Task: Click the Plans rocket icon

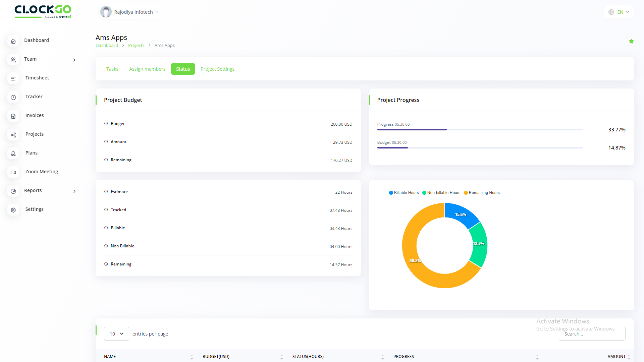Action: click(x=13, y=154)
